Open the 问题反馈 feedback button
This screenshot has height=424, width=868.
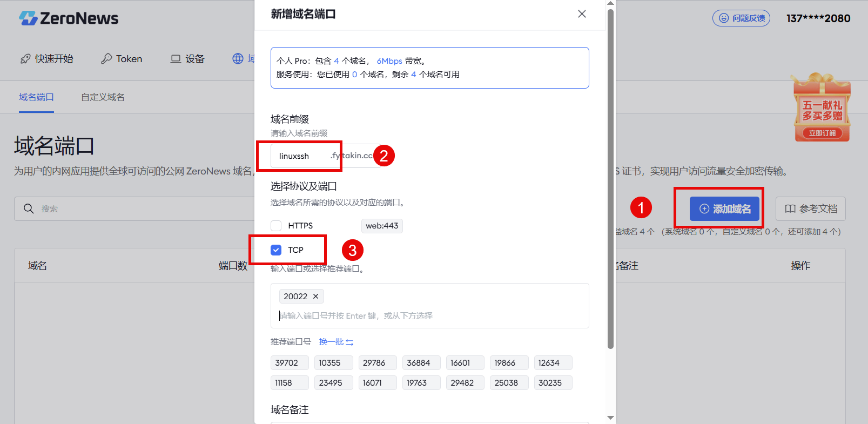tap(741, 18)
